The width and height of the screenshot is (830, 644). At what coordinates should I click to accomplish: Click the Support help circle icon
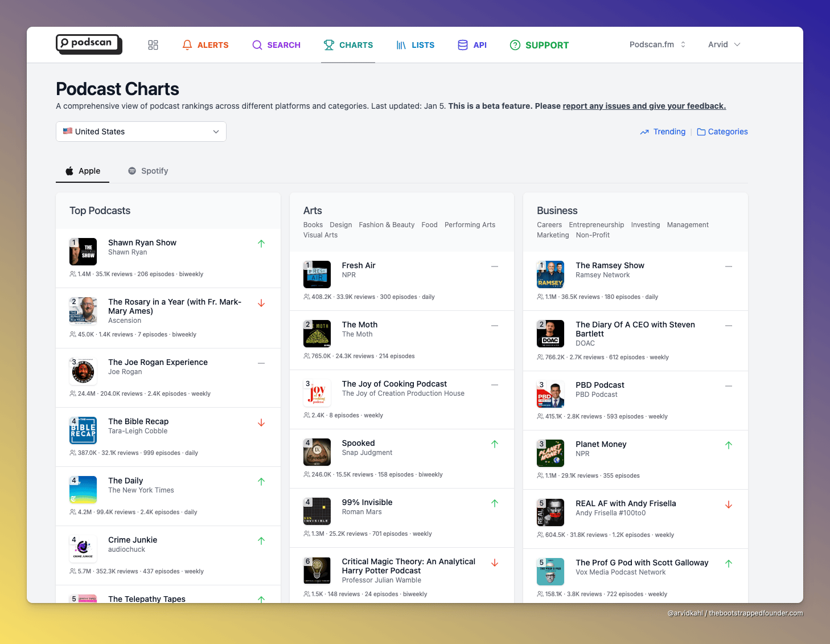(515, 45)
